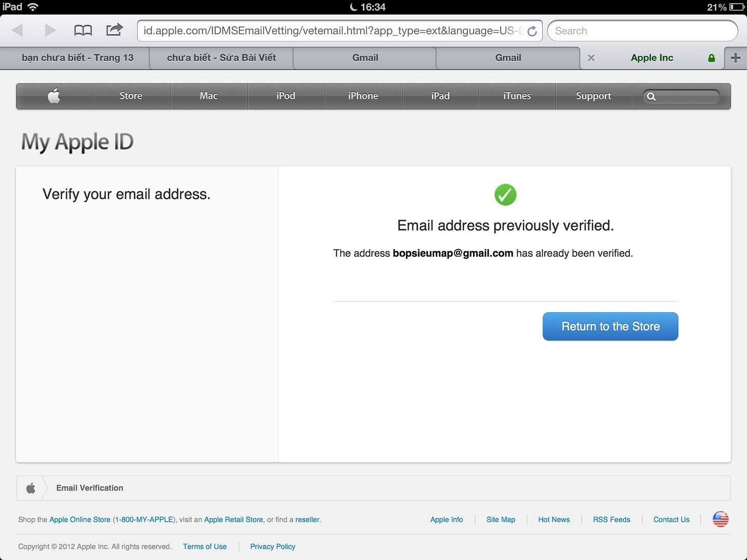Screen dimensions: 747x560
Task: Tap the URL address bar
Action: [332, 31]
